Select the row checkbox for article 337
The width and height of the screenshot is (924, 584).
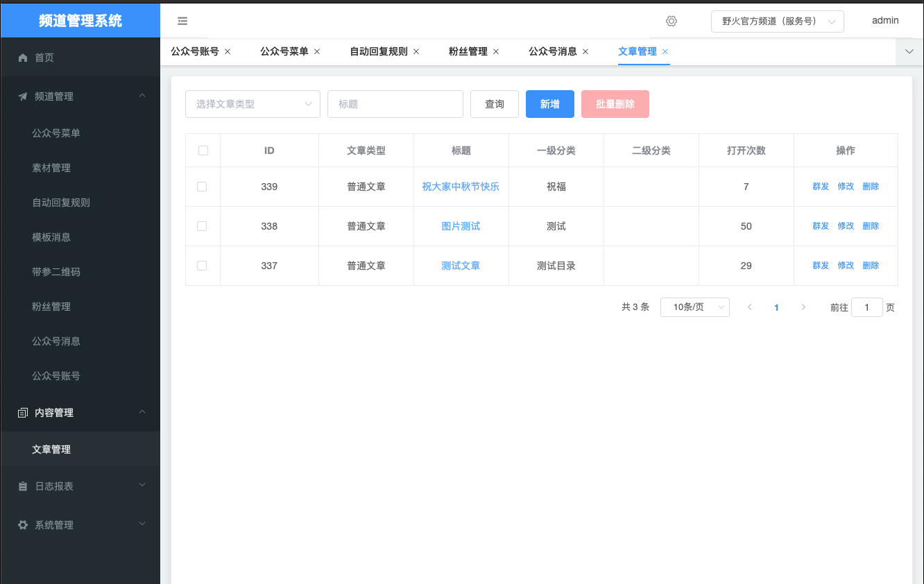pos(202,266)
